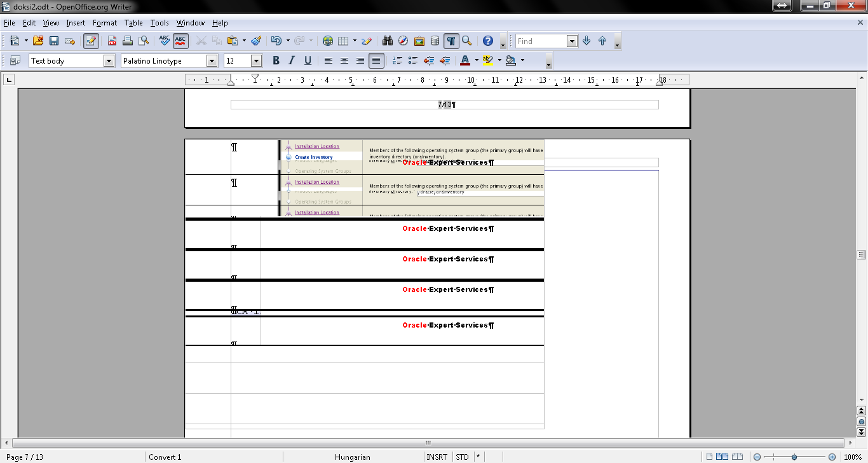Open the Highlighting color dropdown arrow
The width and height of the screenshot is (868, 463).
499,60
